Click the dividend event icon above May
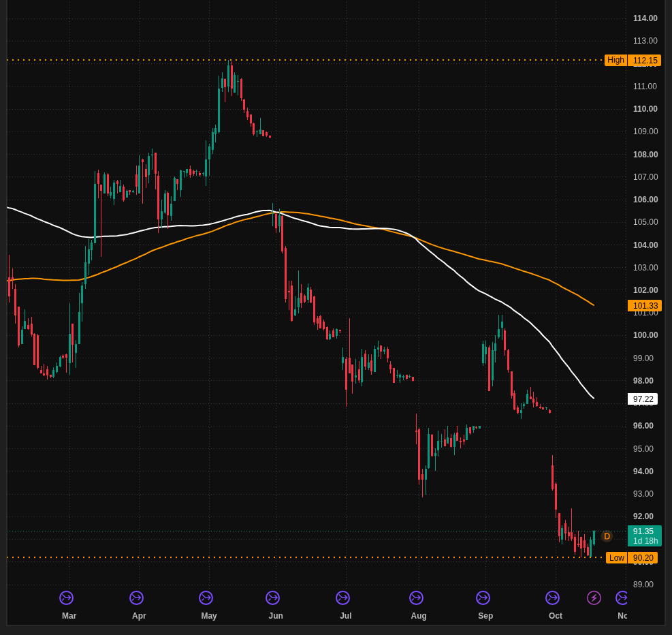 [x=206, y=598]
